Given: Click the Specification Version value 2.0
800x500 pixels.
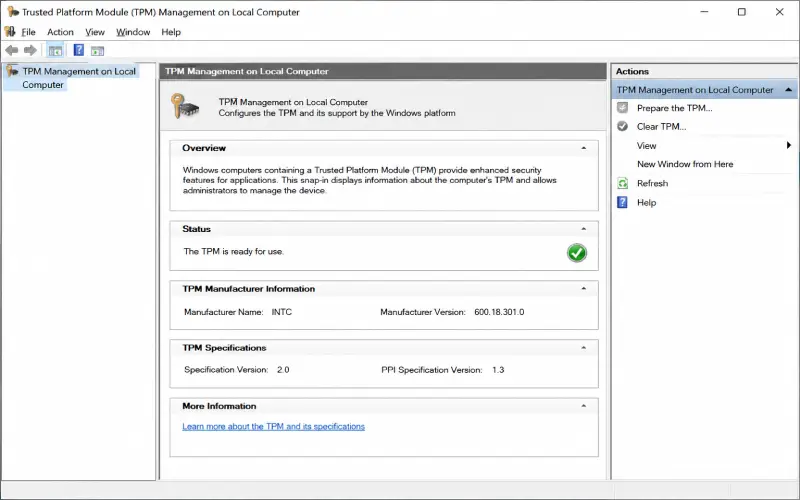Looking at the screenshot, I should pyautogui.click(x=283, y=370).
